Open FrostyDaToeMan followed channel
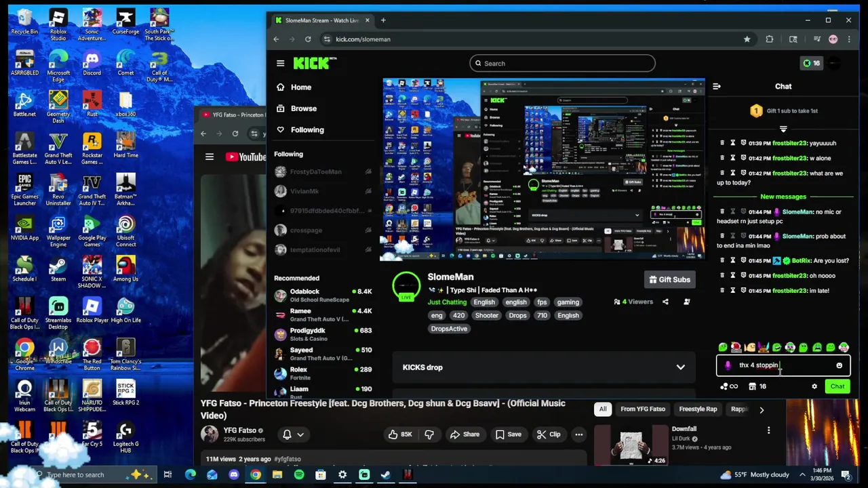 (x=323, y=172)
